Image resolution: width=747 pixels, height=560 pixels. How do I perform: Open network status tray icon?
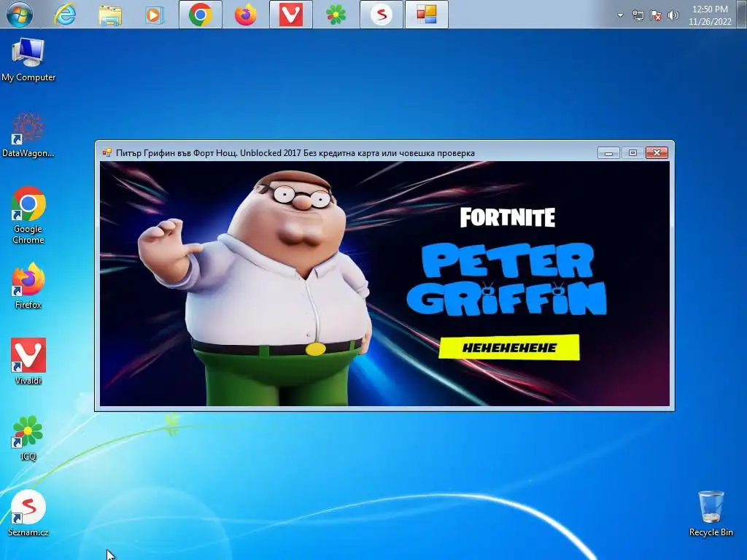[638, 16]
